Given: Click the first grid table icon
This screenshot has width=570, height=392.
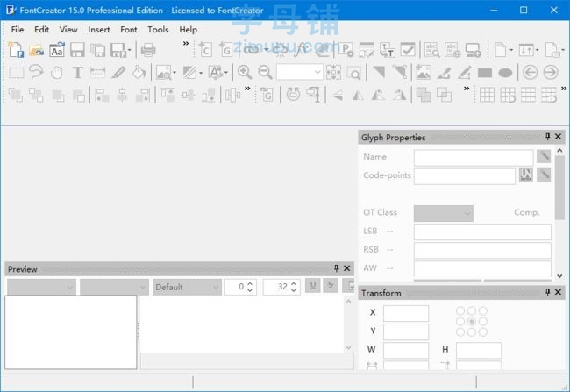Looking at the screenshot, I should 487,96.
